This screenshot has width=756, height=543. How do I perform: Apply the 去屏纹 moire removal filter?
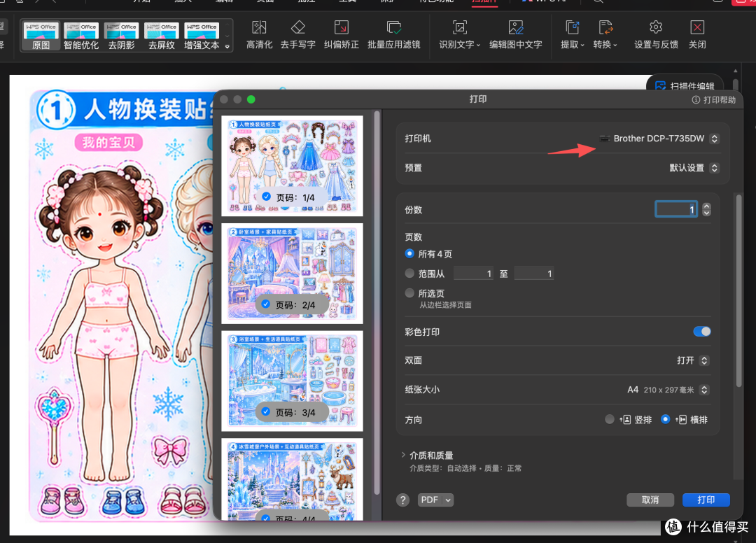[x=162, y=36]
